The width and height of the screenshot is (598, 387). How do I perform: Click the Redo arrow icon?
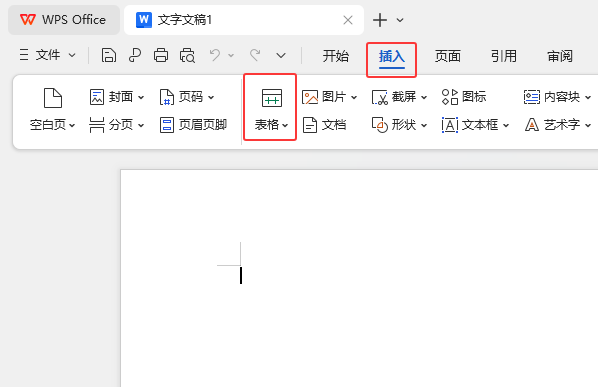click(x=255, y=55)
